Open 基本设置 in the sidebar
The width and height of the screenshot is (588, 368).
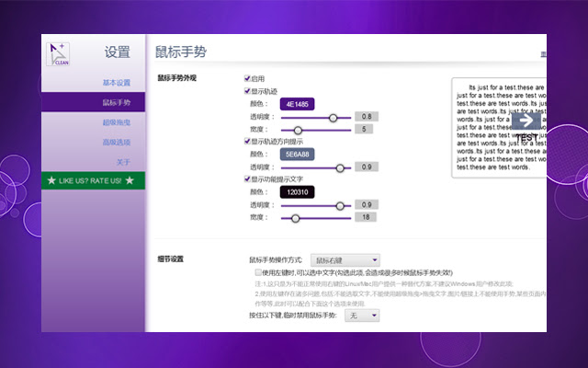click(116, 83)
